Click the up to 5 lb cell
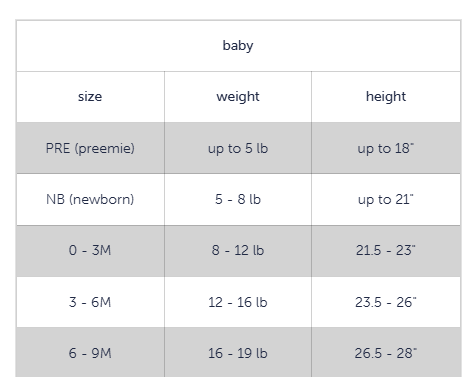The width and height of the screenshot is (471, 377). click(x=238, y=148)
